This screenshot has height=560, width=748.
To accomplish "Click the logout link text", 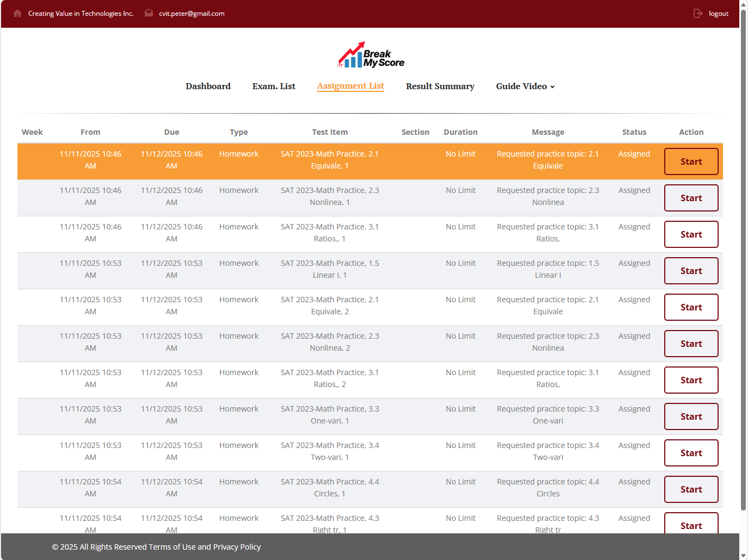I will (x=718, y=14).
